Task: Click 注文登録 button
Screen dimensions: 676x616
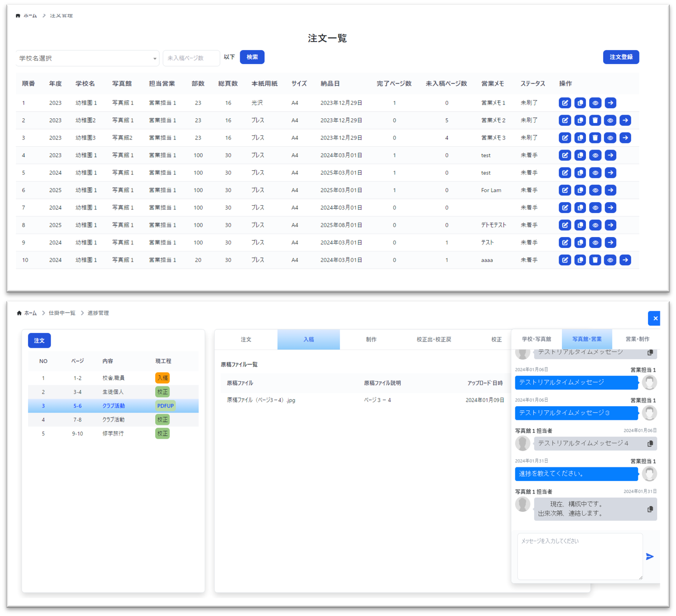Action: 621,57
